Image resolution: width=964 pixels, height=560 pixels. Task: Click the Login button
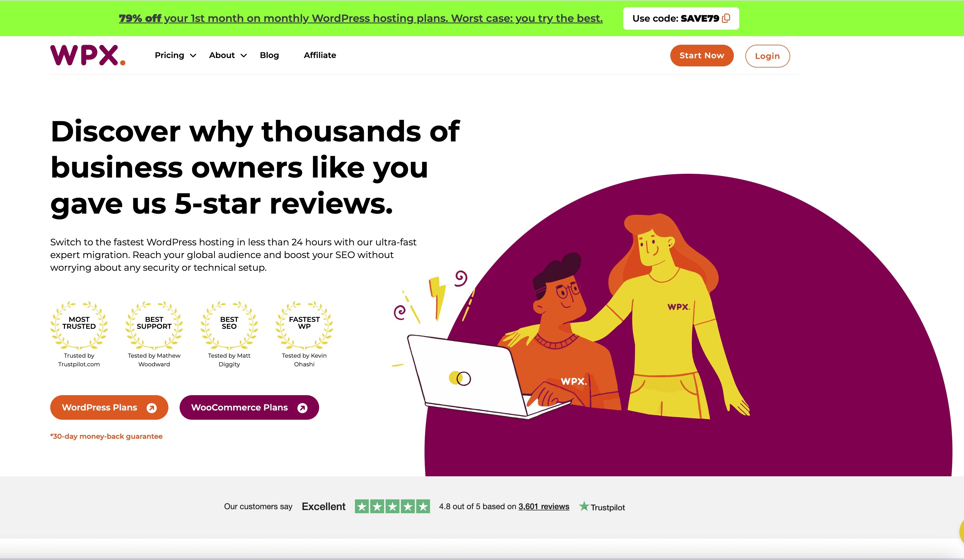tap(767, 56)
